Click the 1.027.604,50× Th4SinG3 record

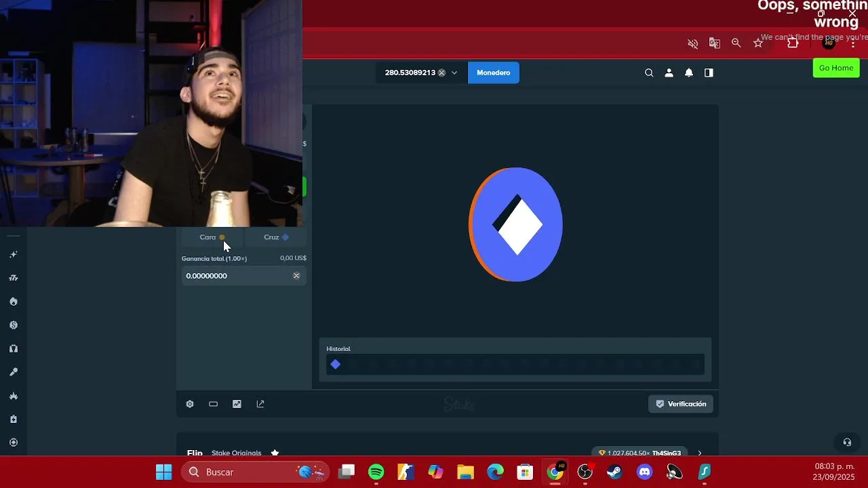click(x=640, y=453)
